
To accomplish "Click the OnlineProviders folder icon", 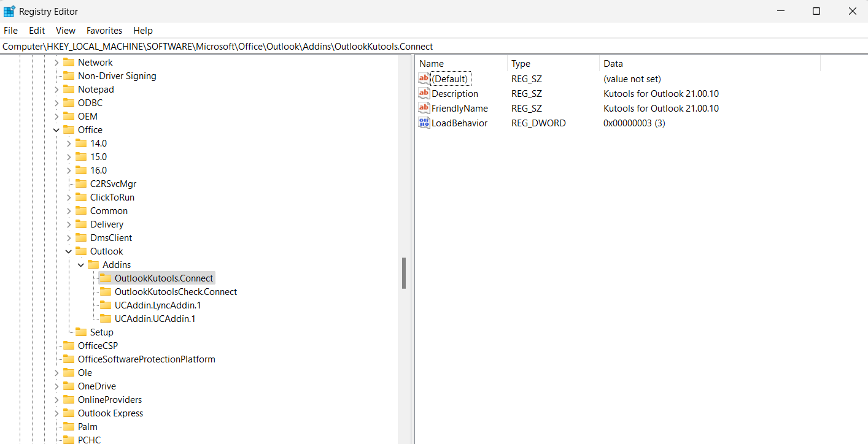I will (69, 399).
